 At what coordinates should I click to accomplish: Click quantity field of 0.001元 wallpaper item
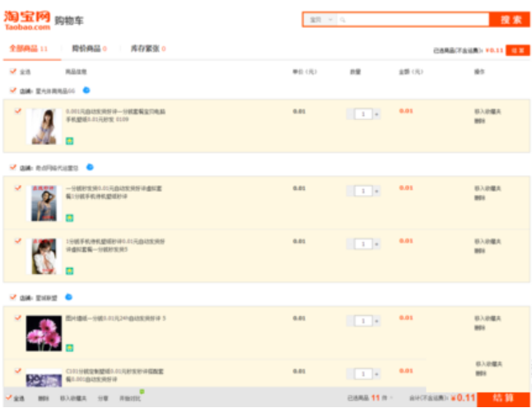(x=363, y=114)
